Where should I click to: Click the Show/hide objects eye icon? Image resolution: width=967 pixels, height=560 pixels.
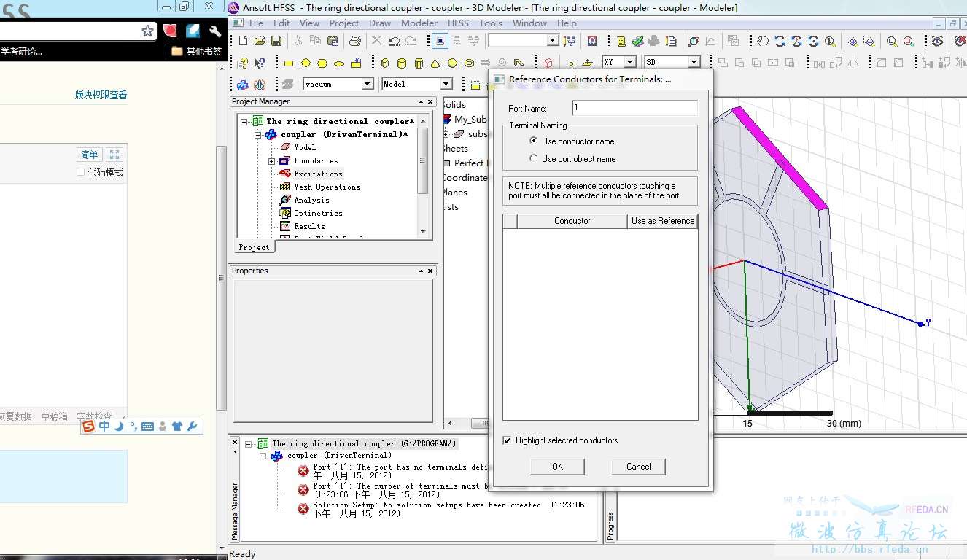[x=937, y=41]
